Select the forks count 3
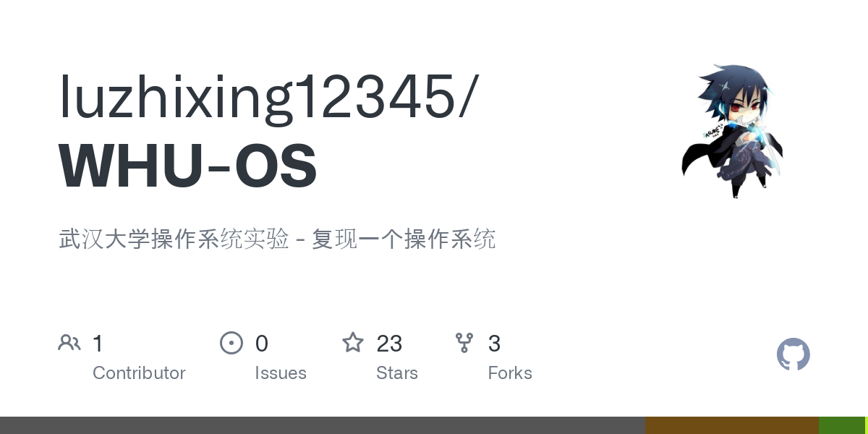The width and height of the screenshot is (868, 434). (x=494, y=344)
